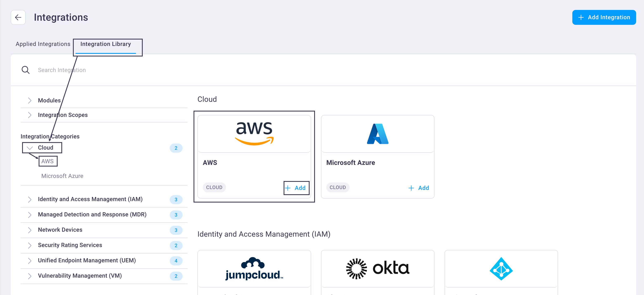644x295 pixels.
Task: Select AWS under Cloud category
Action: coord(48,161)
